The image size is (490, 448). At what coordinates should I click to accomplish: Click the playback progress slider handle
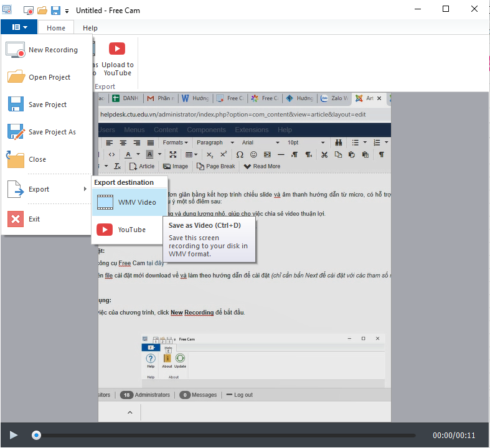point(36,435)
